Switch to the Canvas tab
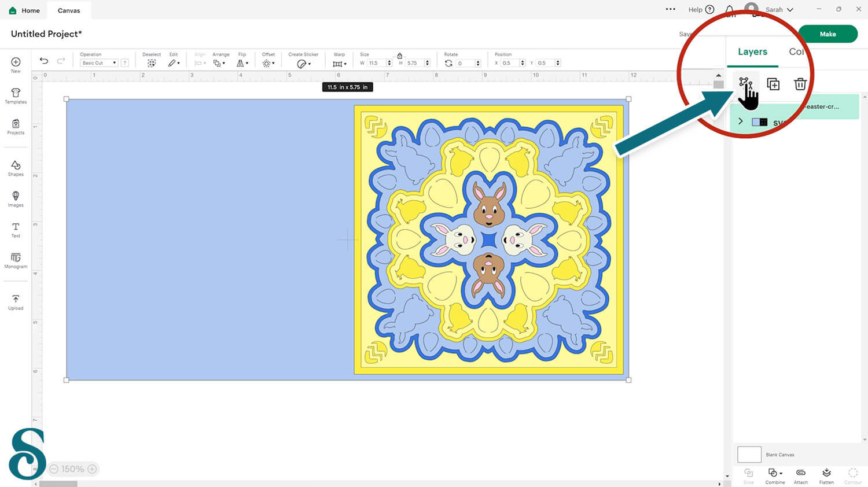The height and width of the screenshot is (487, 868). point(69,10)
